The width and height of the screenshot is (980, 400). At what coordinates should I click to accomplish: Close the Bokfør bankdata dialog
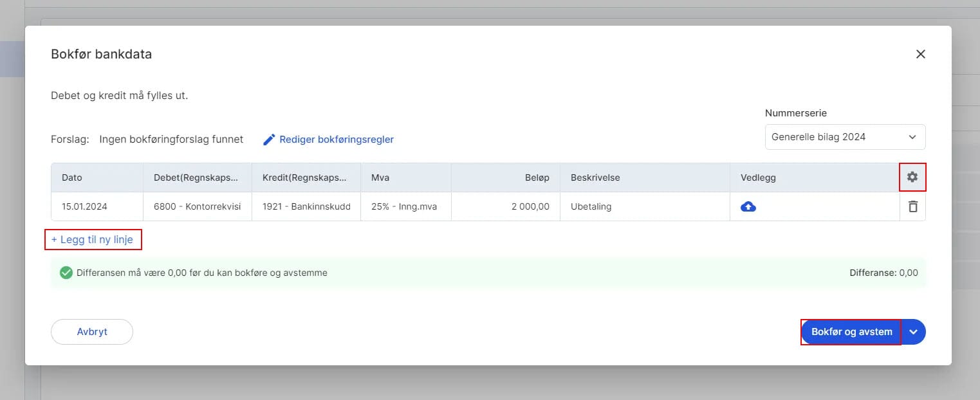coord(920,54)
